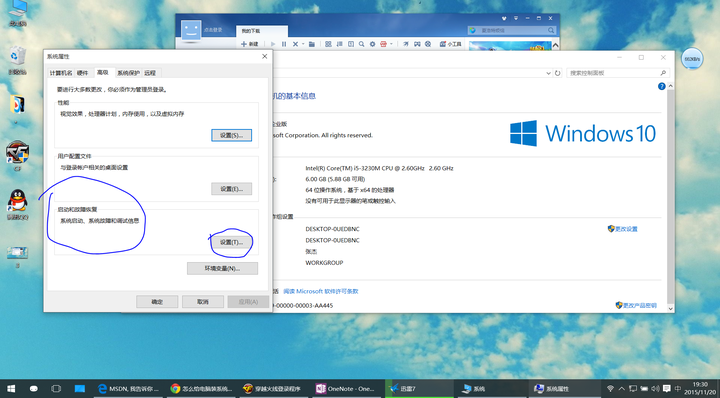The image size is (720, 398).
Task: Open 环境变量(N) environment variables
Action: tap(222, 269)
